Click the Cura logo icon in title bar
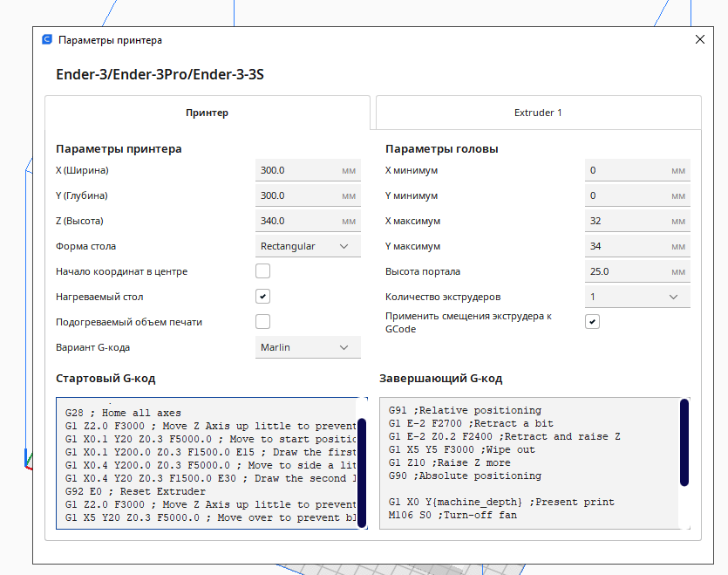This screenshot has height=575, width=728. point(47,39)
